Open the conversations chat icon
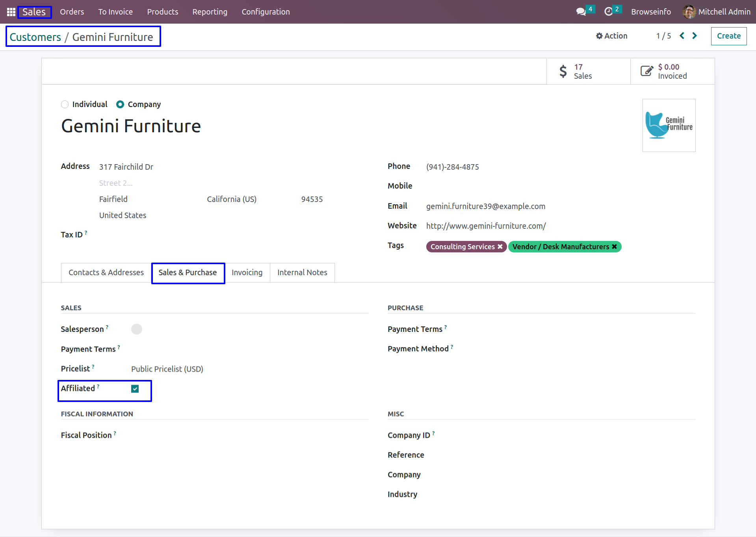This screenshot has width=756, height=537. 581,12
